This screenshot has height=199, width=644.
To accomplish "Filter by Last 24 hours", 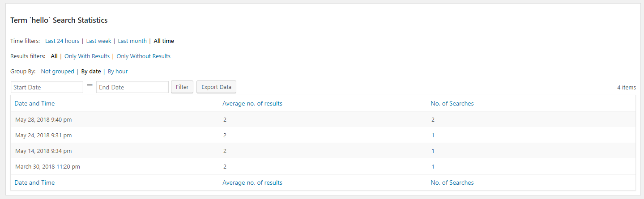I will (62, 41).
